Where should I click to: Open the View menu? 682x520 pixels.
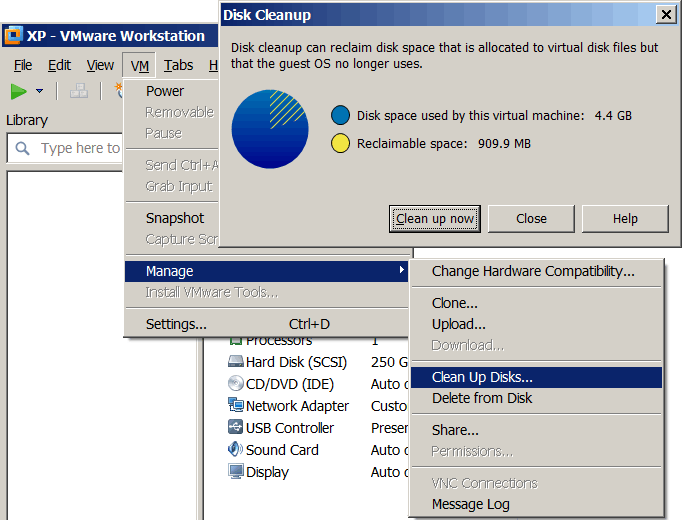[100, 65]
